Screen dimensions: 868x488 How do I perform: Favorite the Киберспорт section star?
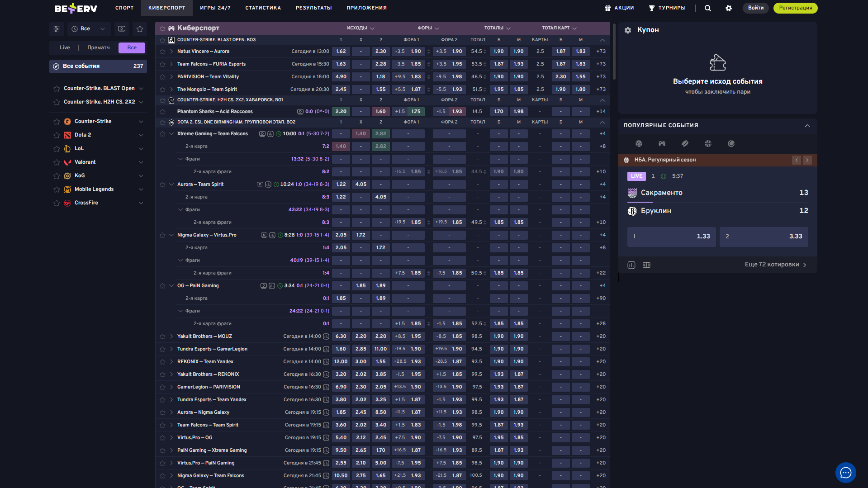(162, 28)
